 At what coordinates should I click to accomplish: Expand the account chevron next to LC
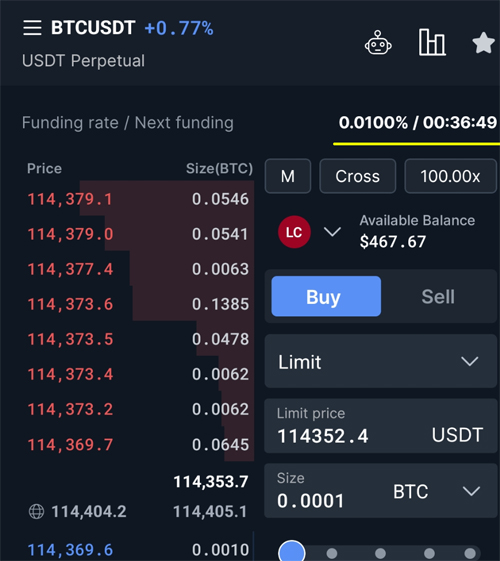click(332, 232)
